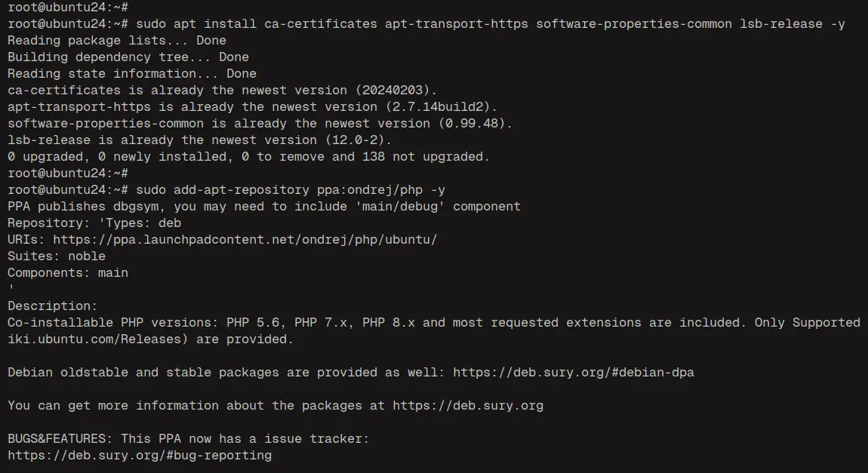The width and height of the screenshot is (868, 473).
Task: Click the 'BUGS&FEATURES' heading text
Action: pos(57,439)
